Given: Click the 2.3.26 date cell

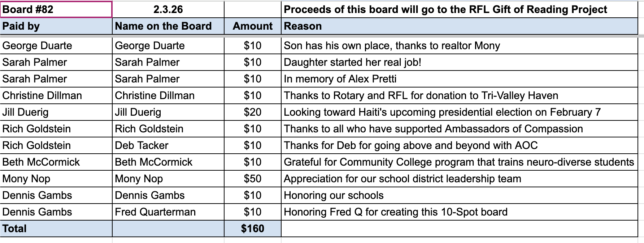Looking at the screenshot, I should point(168,9).
